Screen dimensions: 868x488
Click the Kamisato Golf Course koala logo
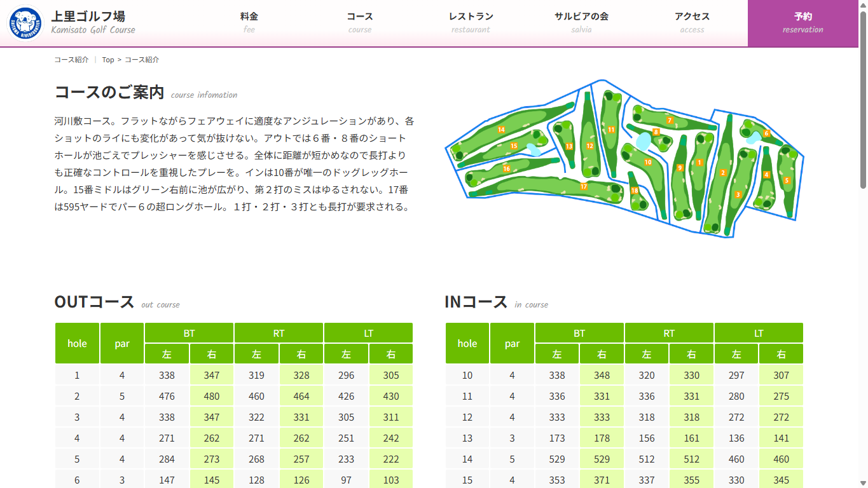tap(25, 24)
